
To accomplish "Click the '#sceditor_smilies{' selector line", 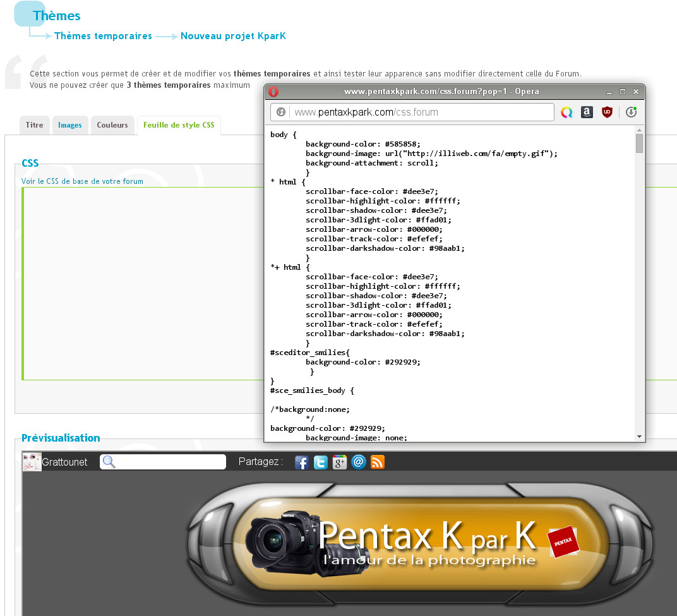I will coord(310,353).
